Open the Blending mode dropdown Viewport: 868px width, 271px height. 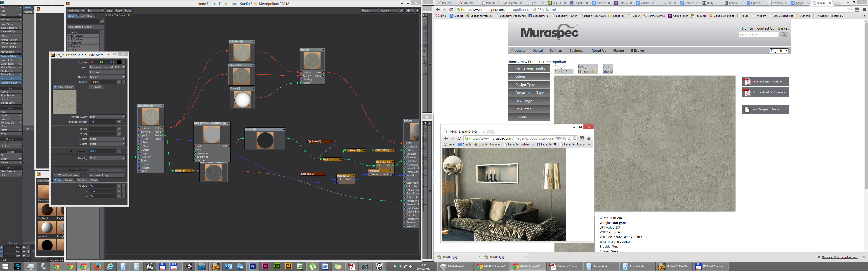[107, 77]
